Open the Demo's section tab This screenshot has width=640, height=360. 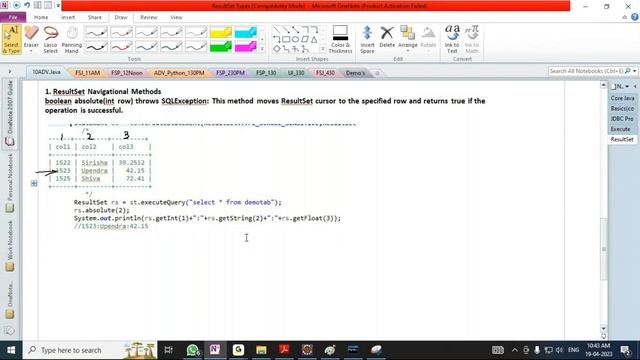coord(356,73)
